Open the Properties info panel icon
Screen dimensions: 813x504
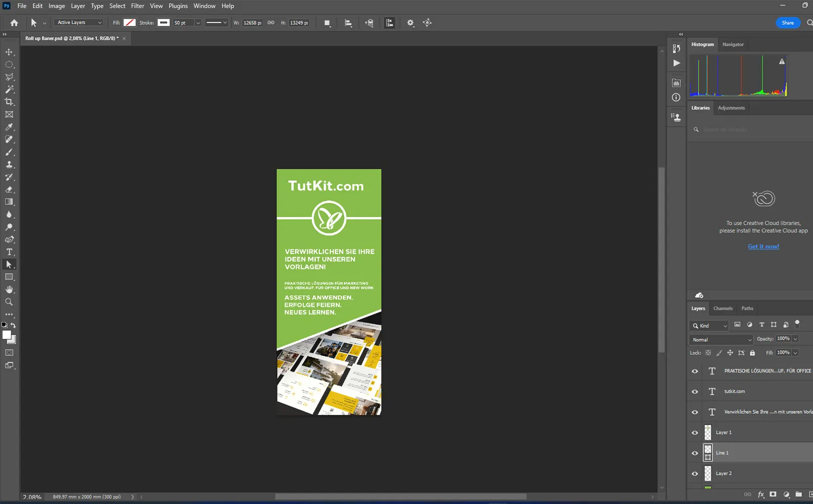[676, 97]
